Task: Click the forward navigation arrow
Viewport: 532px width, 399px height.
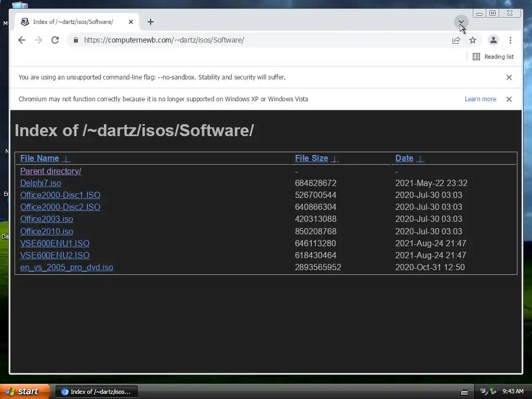Action: (38, 40)
